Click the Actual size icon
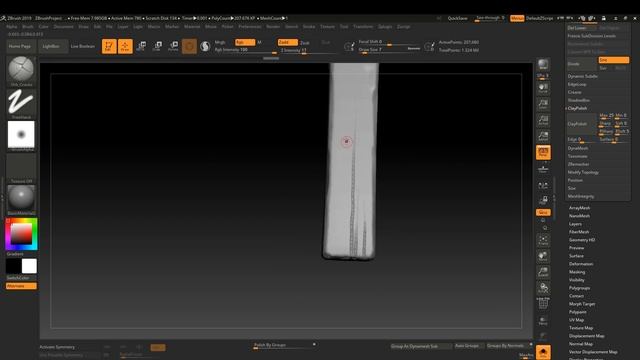 [543, 120]
